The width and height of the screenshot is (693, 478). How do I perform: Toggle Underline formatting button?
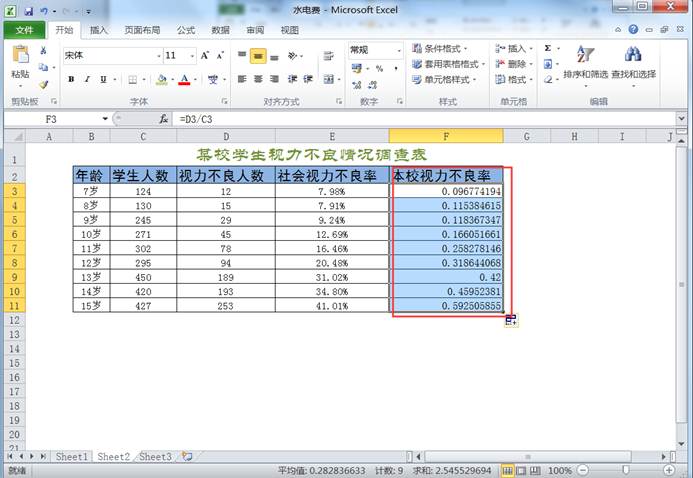tap(103, 79)
